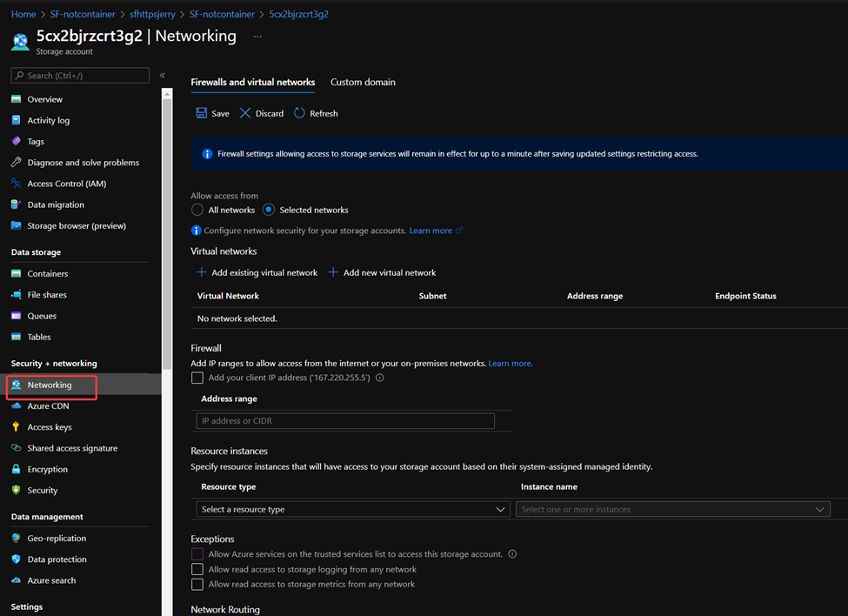Click the Refresh circular arrow icon
The image size is (848, 616).
tap(299, 113)
